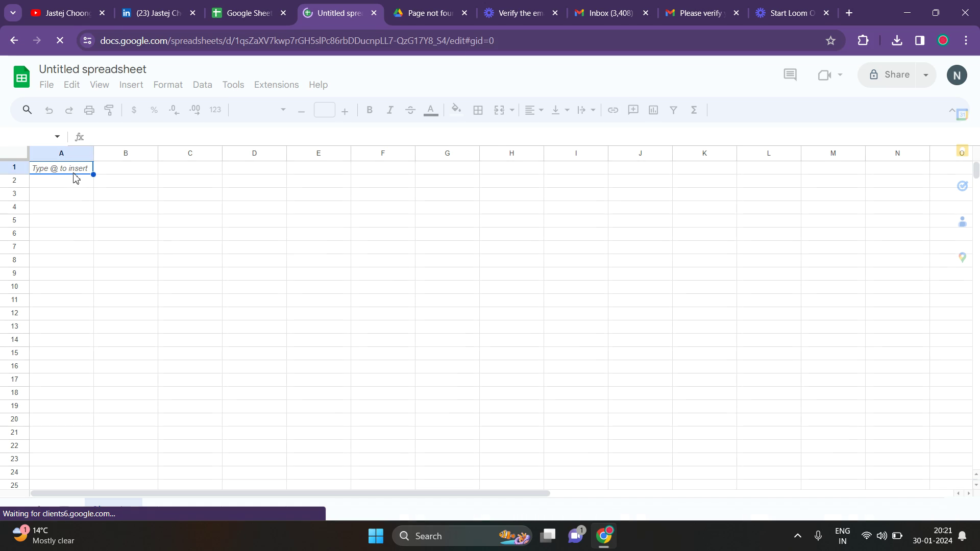Screen dimensions: 980x551
Task: Open the Extensions menu
Action: (276, 85)
